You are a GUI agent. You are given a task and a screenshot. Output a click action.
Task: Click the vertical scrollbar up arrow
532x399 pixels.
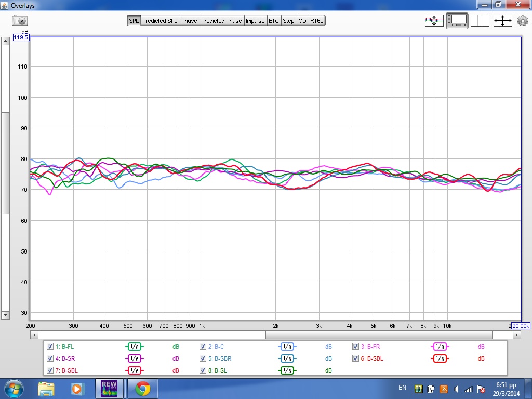pyautogui.click(x=5, y=41)
